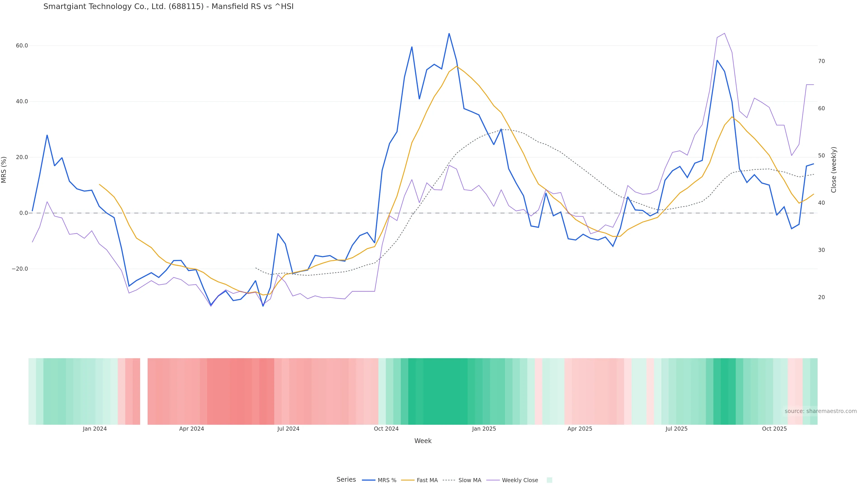Click the dotted Slow MA legend line icon

(449, 480)
